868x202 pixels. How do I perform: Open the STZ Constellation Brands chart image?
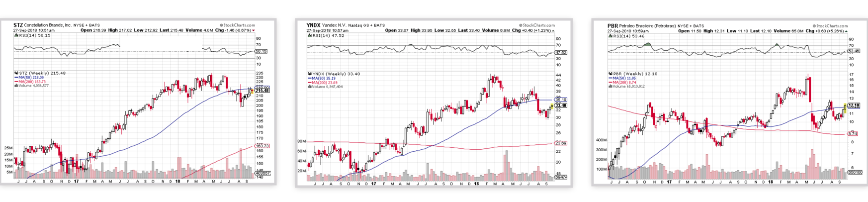(x=138, y=102)
